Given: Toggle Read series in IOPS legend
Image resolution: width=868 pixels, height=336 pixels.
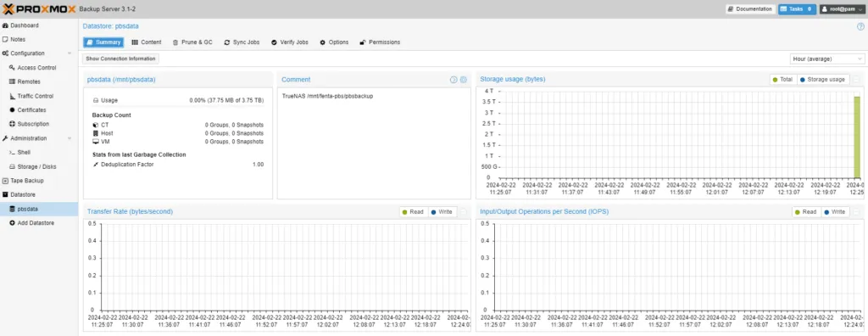Looking at the screenshot, I should [x=806, y=212].
